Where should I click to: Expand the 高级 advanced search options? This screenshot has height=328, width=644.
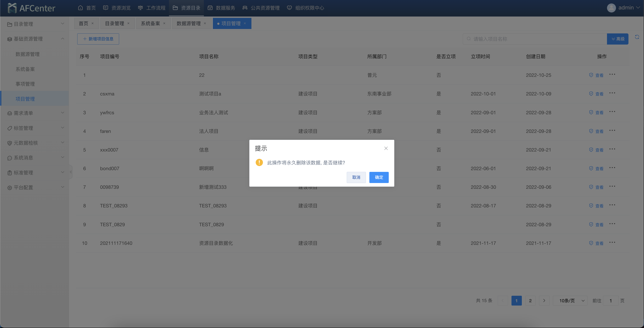pos(618,39)
